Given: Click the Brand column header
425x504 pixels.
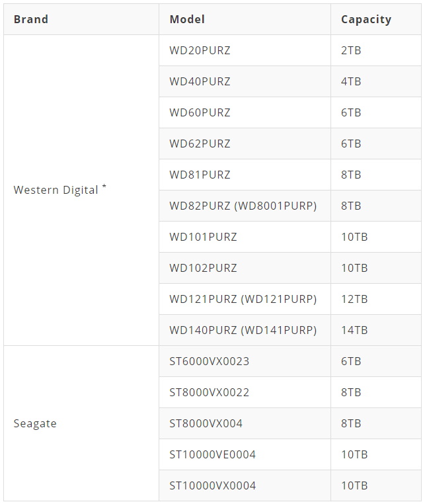Looking at the screenshot, I should (81, 19).
